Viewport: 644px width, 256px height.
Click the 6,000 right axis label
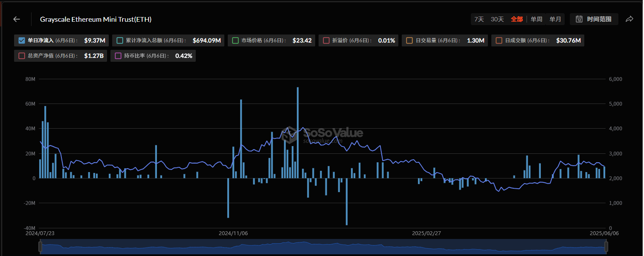[615, 79]
